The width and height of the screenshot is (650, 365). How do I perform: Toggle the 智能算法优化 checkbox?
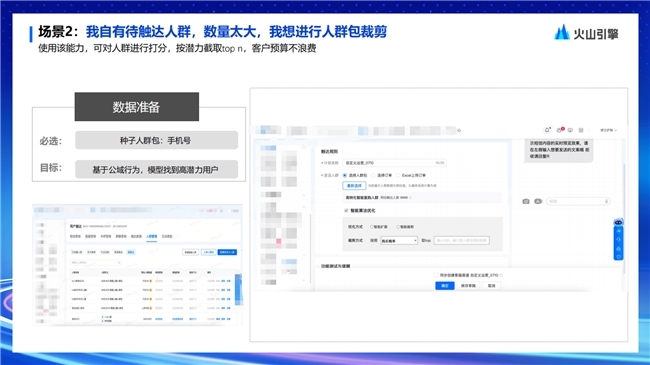click(x=346, y=211)
